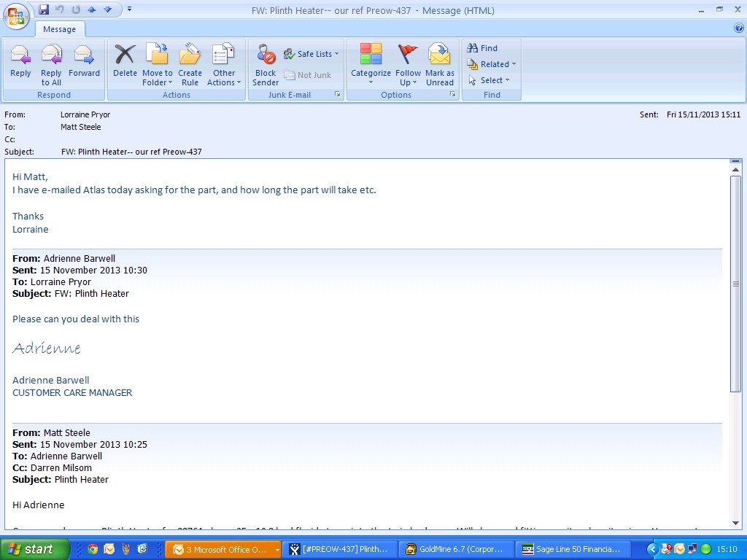Viewport: 747px width, 560px height.
Task: Open the Move to Folder menu
Action: click(x=158, y=65)
